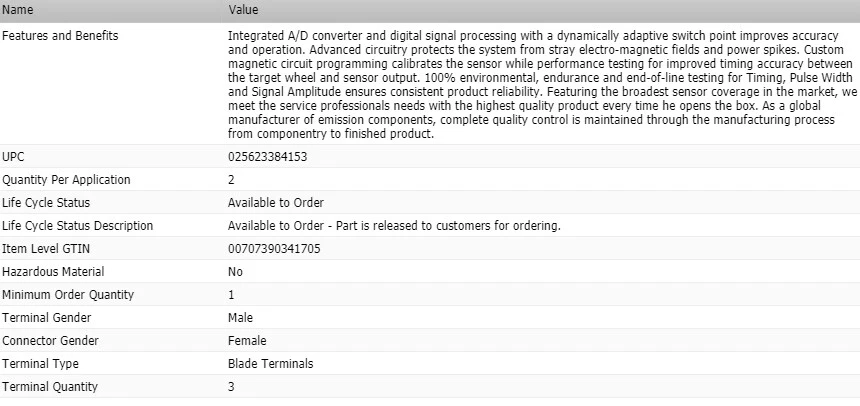
Task: Click the Minimum Order Quantity label
Action: click(x=68, y=295)
